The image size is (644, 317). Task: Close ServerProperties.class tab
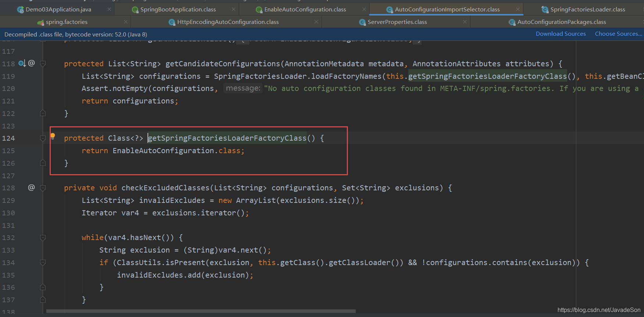(x=465, y=22)
